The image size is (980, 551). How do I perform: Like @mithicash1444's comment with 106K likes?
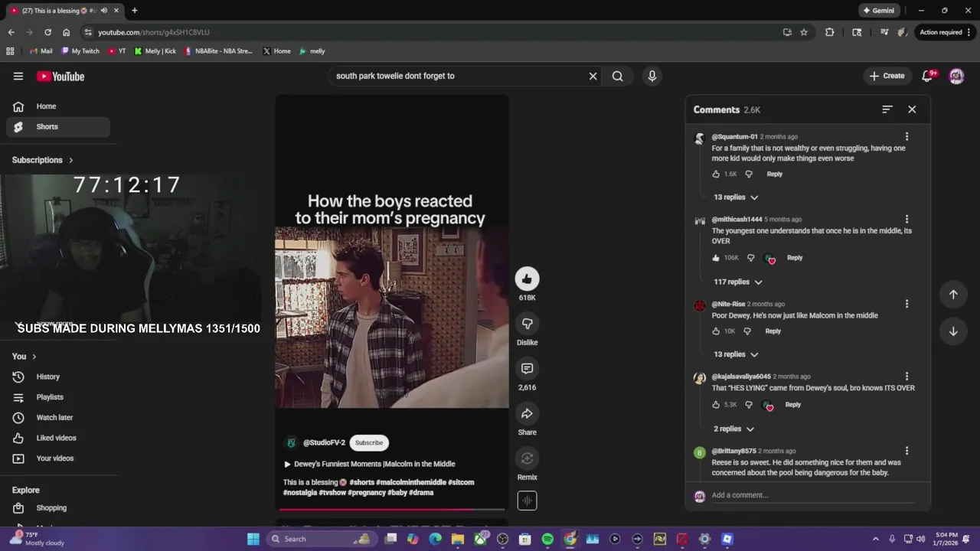(717, 258)
